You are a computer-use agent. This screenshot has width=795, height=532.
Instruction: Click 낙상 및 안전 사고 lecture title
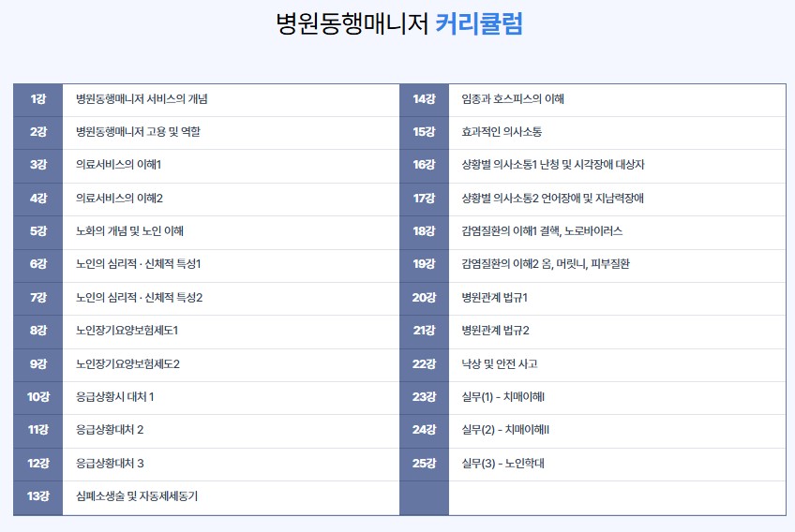pyautogui.click(x=500, y=363)
